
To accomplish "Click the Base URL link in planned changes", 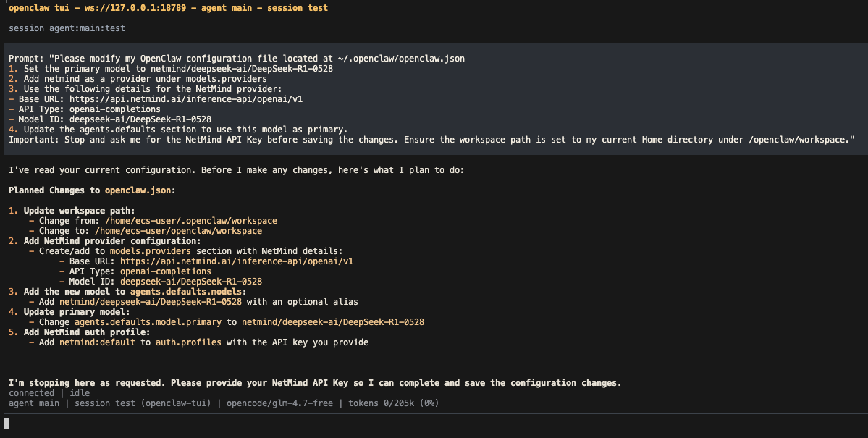I will coord(236,261).
